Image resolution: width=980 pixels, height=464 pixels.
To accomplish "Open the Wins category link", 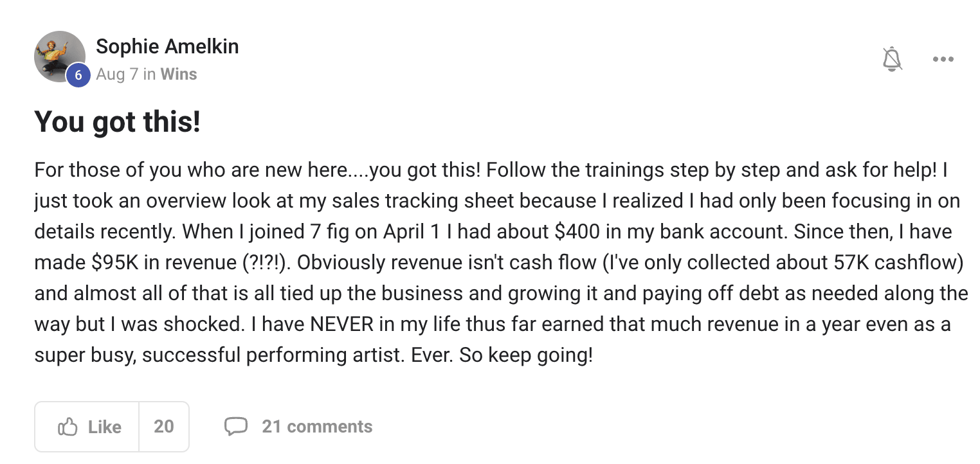I will 179,74.
